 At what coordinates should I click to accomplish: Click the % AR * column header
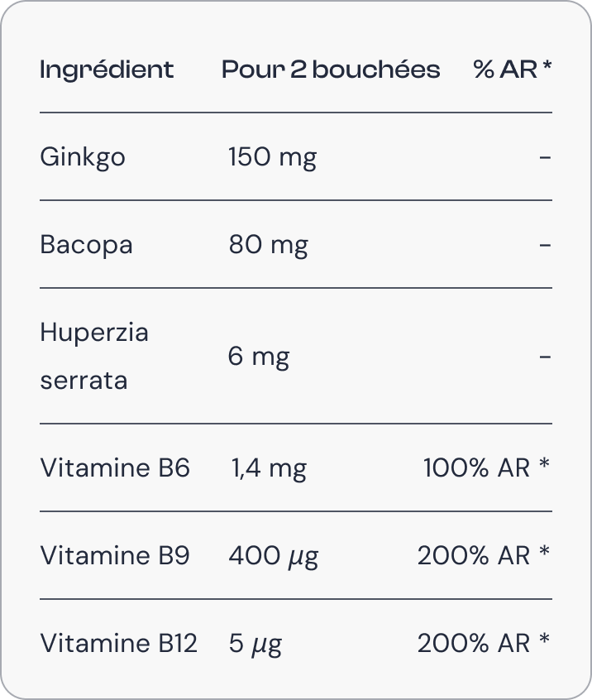tap(513, 70)
